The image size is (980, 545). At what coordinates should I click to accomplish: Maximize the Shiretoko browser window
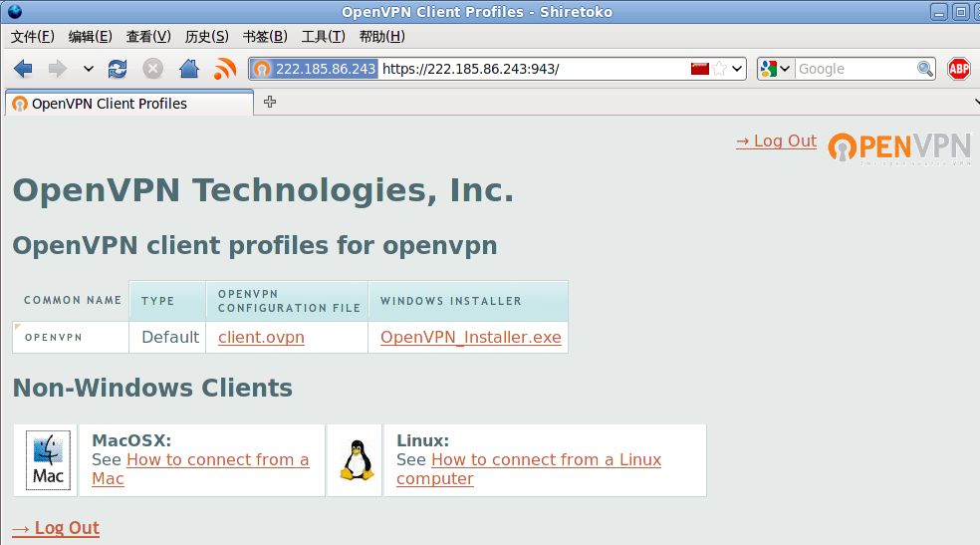[x=961, y=12]
